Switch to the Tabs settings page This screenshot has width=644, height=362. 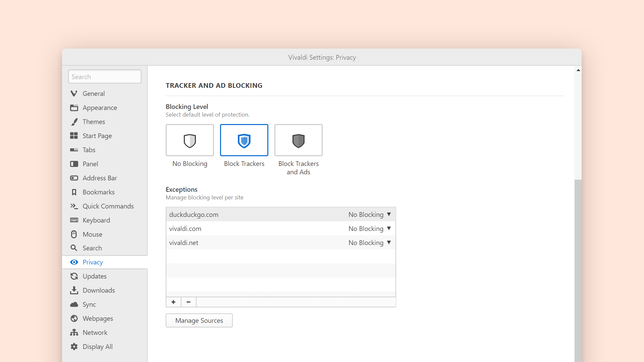pos(89,150)
